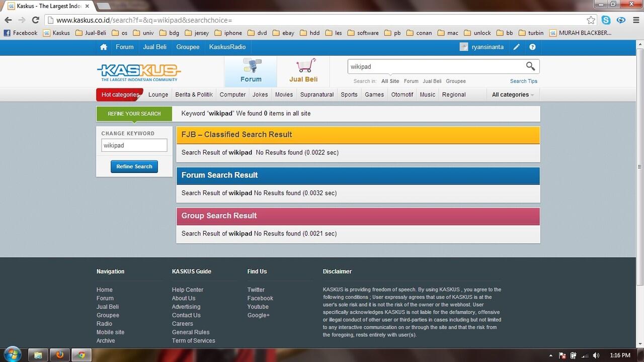Screen dimensions: 644x362
Task: Set search scope to Jual Beli
Action: (x=432, y=81)
